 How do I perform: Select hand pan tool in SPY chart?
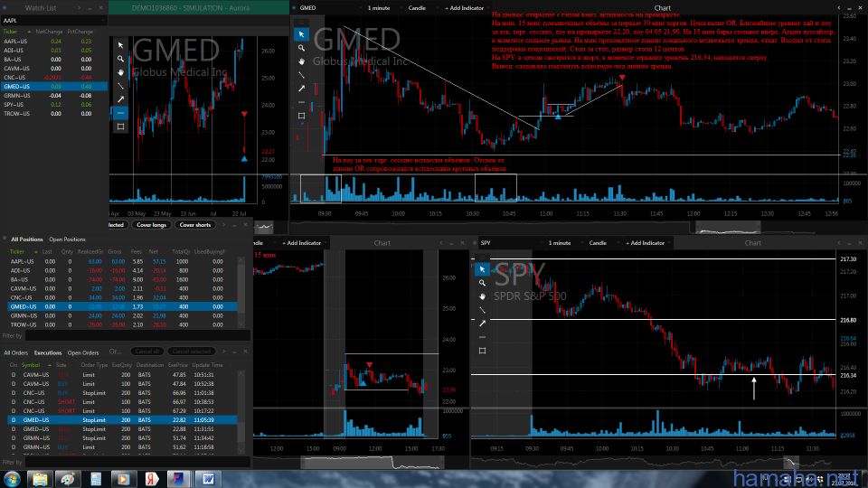click(482, 296)
